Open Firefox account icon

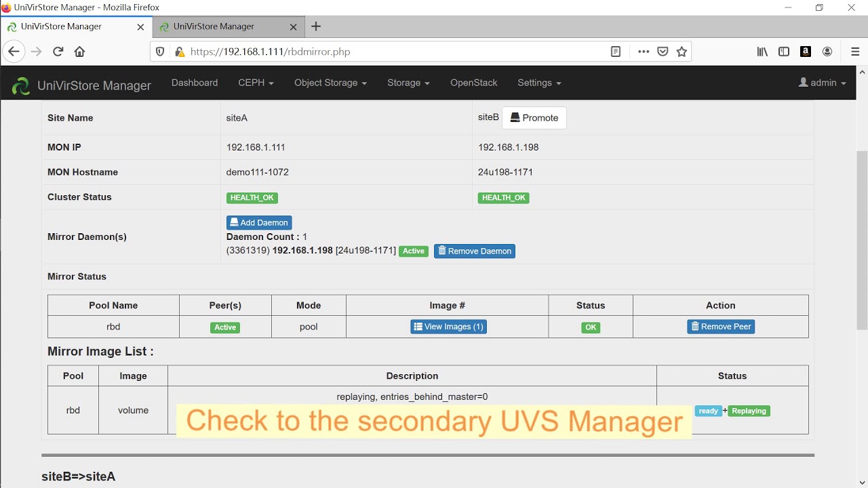827,52
